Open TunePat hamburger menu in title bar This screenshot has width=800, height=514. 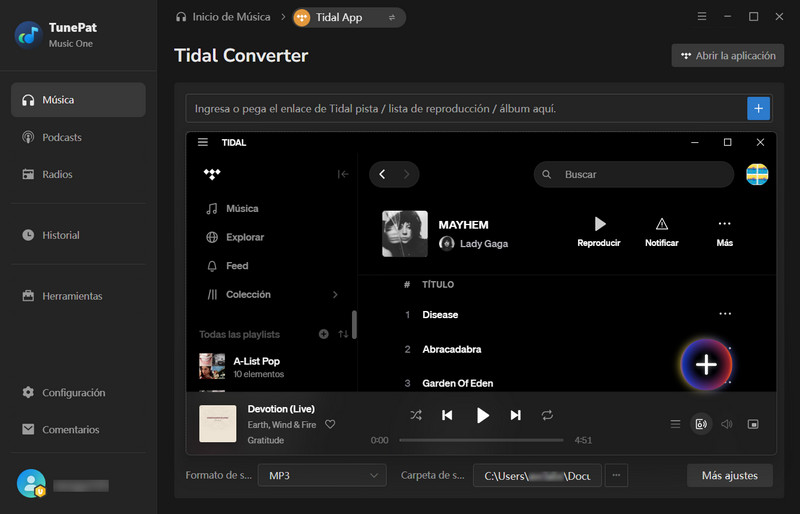702,17
